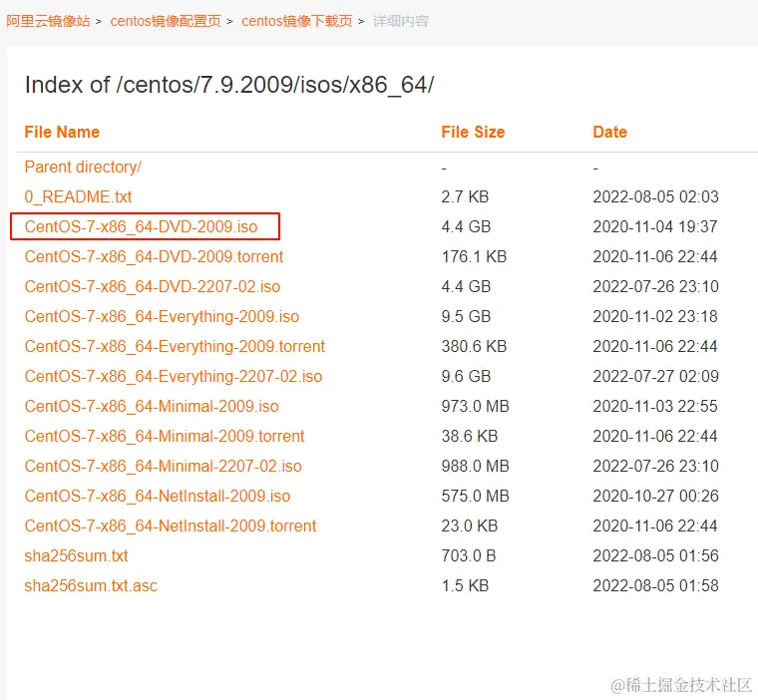Screen dimensions: 758x700
Task: Download CentOS-7-x86_64-Everything-2009.torrent
Action: click(x=175, y=347)
